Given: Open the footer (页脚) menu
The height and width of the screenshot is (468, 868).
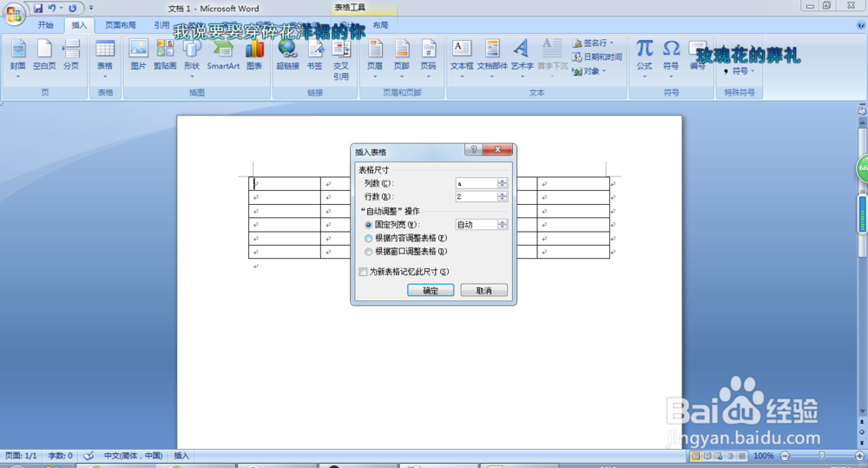Looking at the screenshot, I should click(x=401, y=59).
